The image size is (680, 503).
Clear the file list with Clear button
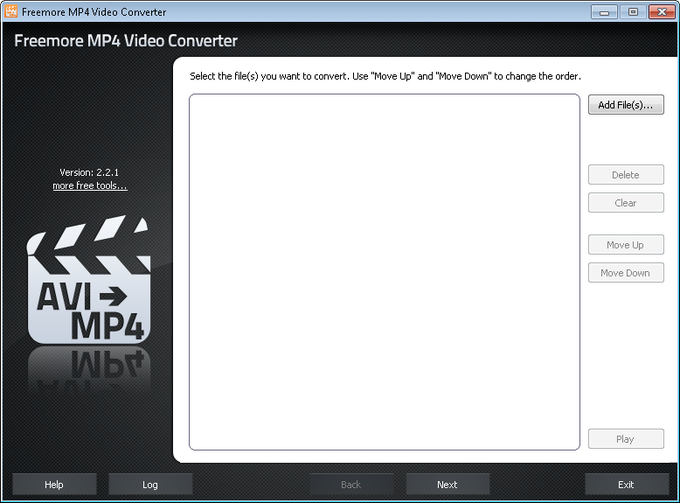[x=626, y=203]
